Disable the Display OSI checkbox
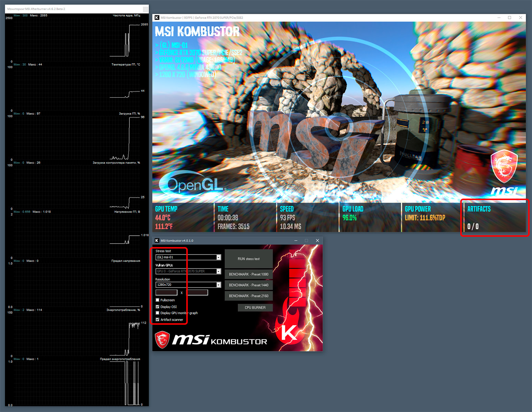The width and height of the screenshot is (532, 412). [158, 307]
